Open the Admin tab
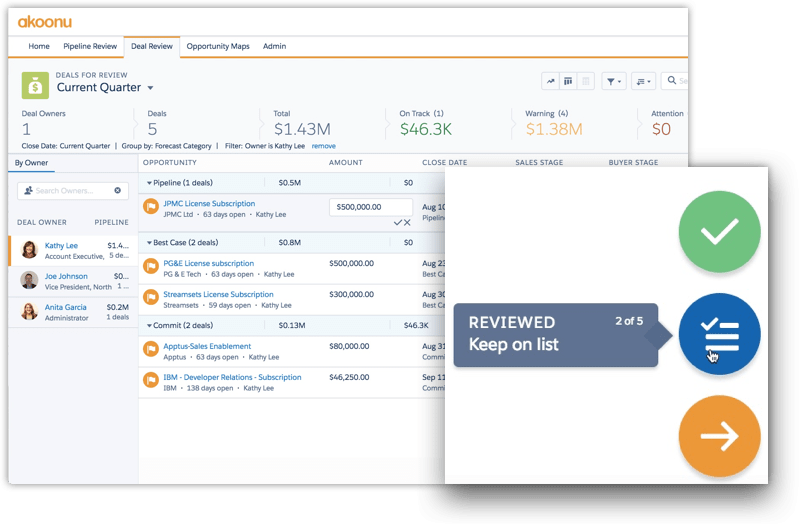799x527 pixels. (x=274, y=46)
